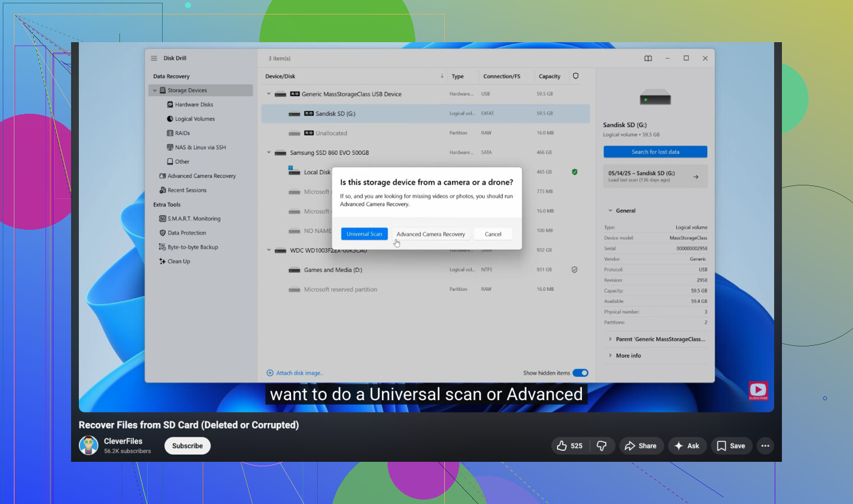Click the YouTube subscribe watermark icon
This screenshot has height=504, width=853.
click(758, 390)
